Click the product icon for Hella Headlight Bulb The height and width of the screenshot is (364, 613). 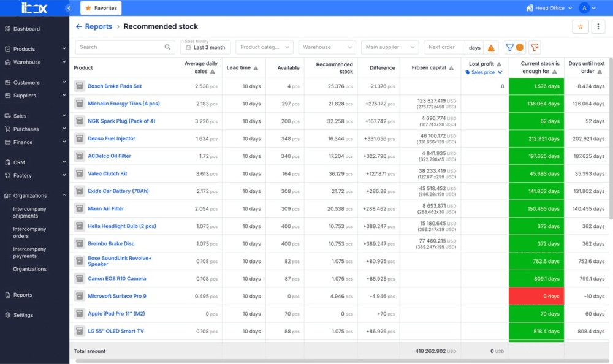point(79,226)
